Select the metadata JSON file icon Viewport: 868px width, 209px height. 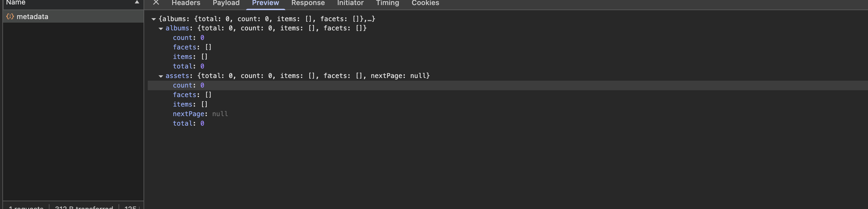tap(10, 16)
